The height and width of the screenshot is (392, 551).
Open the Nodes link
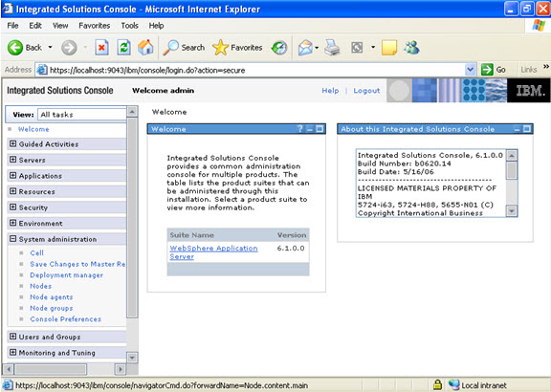point(41,286)
